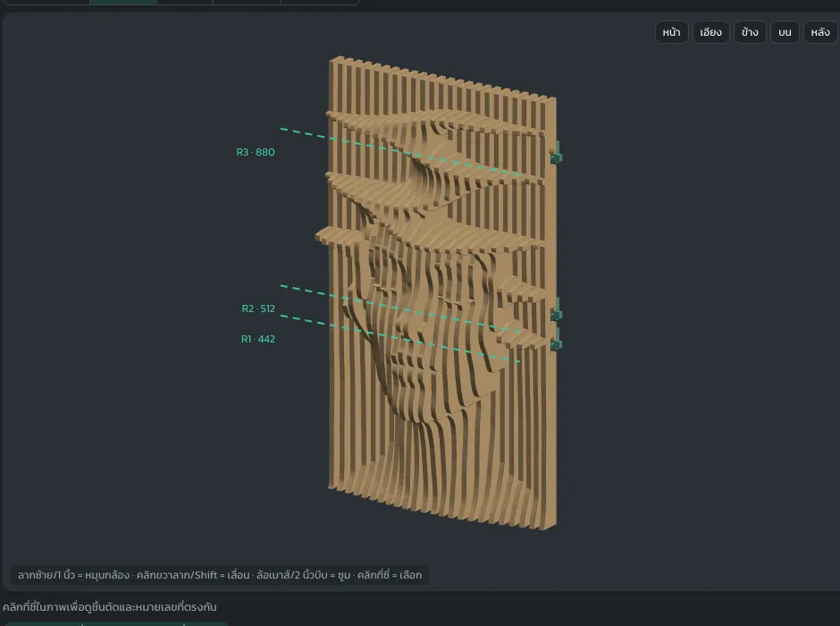Click the top green bracket on model edge

click(556, 153)
